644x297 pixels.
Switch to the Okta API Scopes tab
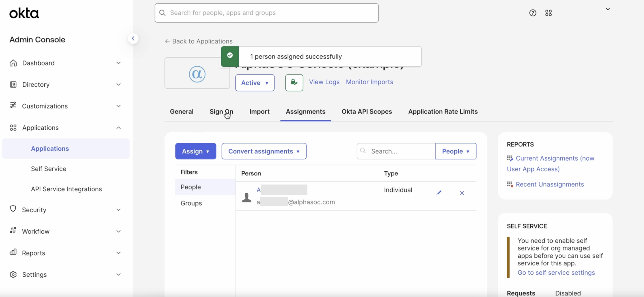(x=367, y=111)
